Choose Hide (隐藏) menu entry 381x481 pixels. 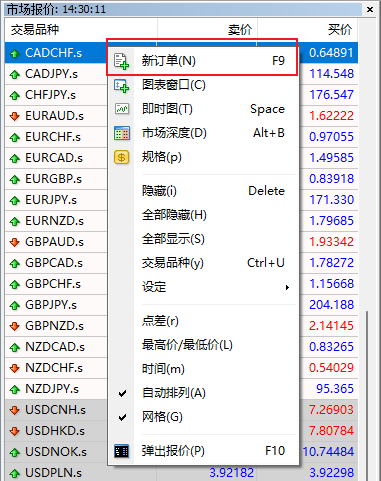(x=203, y=191)
